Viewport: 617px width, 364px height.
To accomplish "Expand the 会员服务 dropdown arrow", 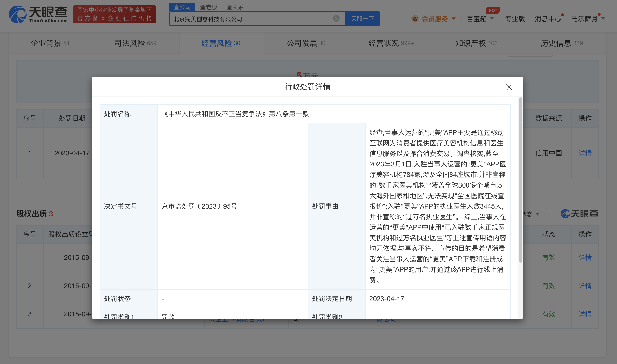I will pos(454,19).
